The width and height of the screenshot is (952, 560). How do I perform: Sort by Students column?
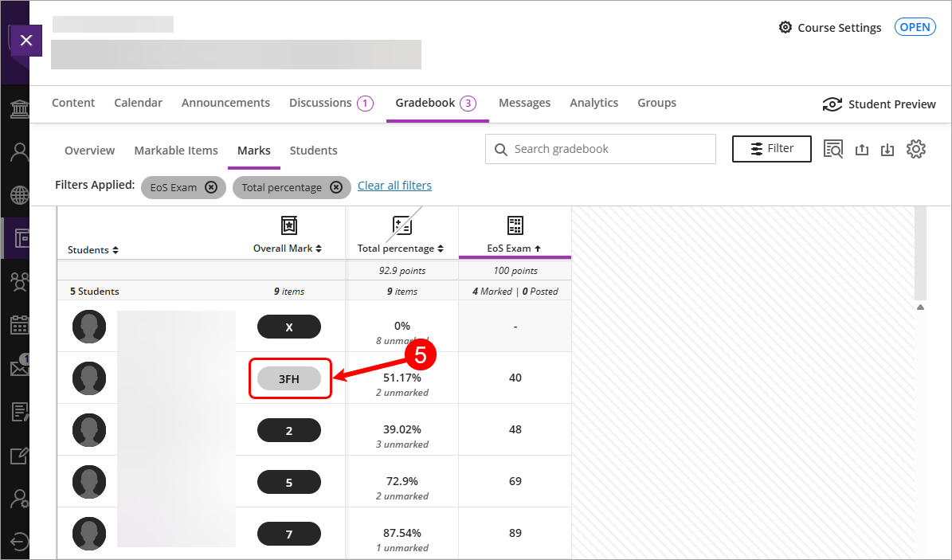coord(93,250)
